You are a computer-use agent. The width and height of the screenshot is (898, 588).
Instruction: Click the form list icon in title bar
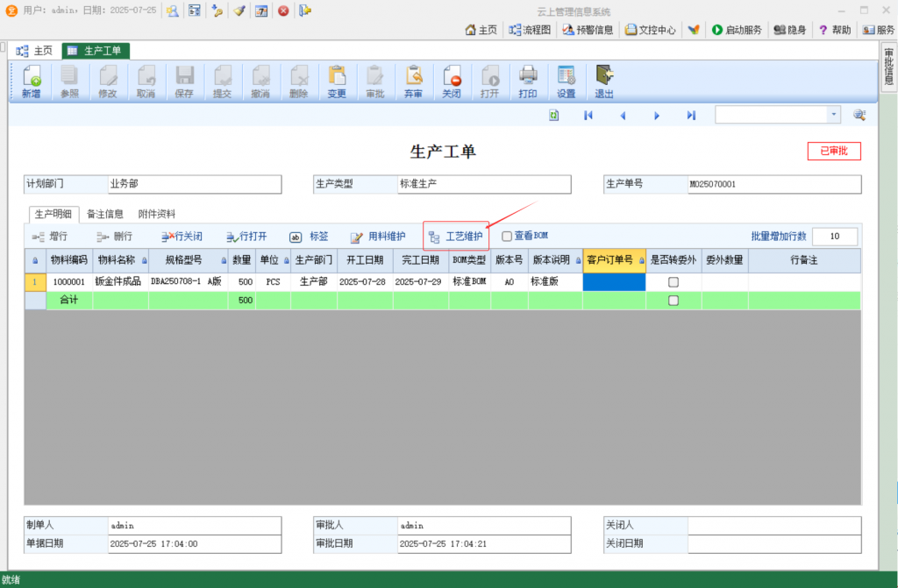pos(195,11)
